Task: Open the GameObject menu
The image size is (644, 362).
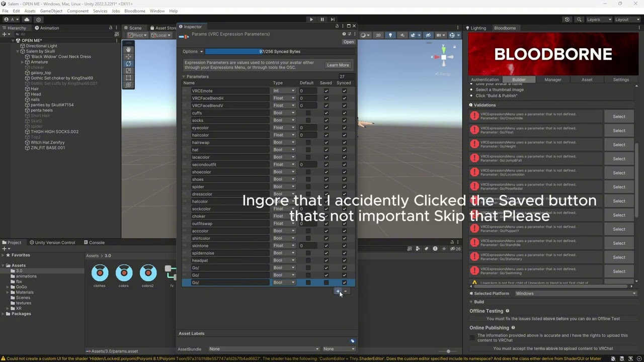Action: (x=51, y=11)
